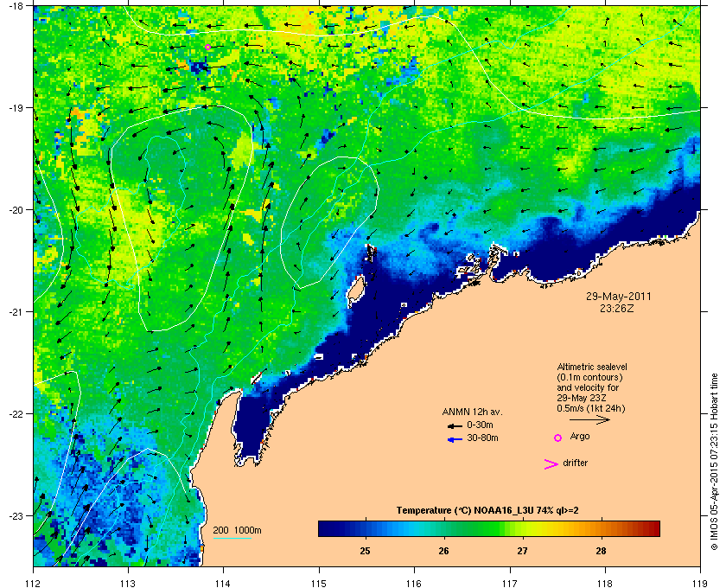Click the '0-30m' legend label
This screenshot has width=726, height=588.
(x=480, y=425)
